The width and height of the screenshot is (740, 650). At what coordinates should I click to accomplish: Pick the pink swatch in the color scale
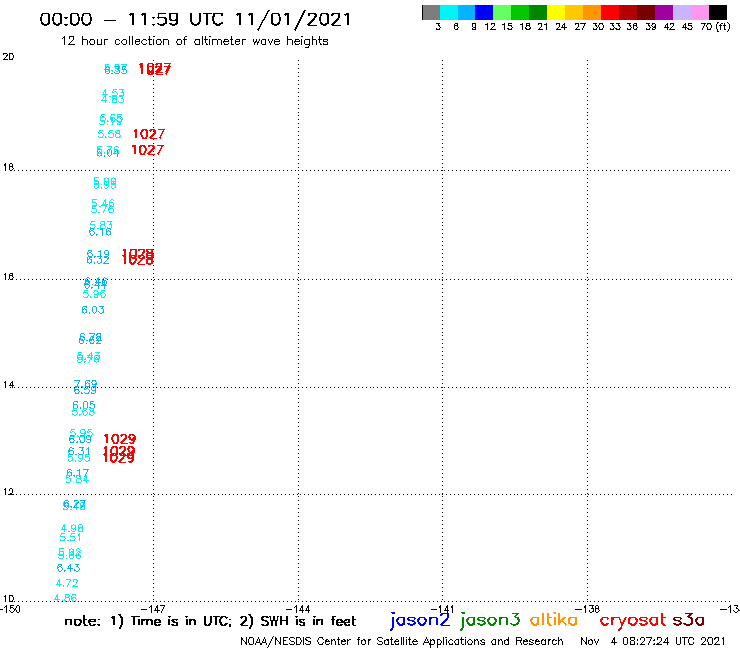click(699, 12)
